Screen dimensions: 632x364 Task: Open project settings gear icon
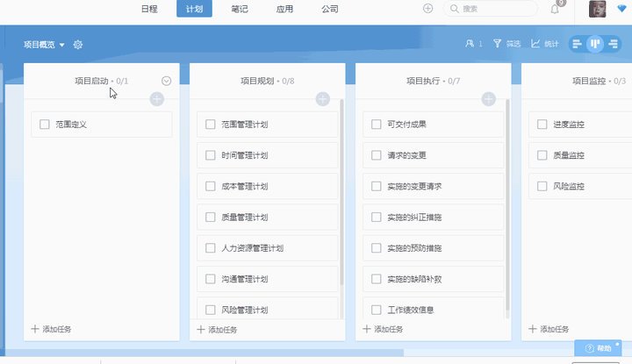coord(78,45)
